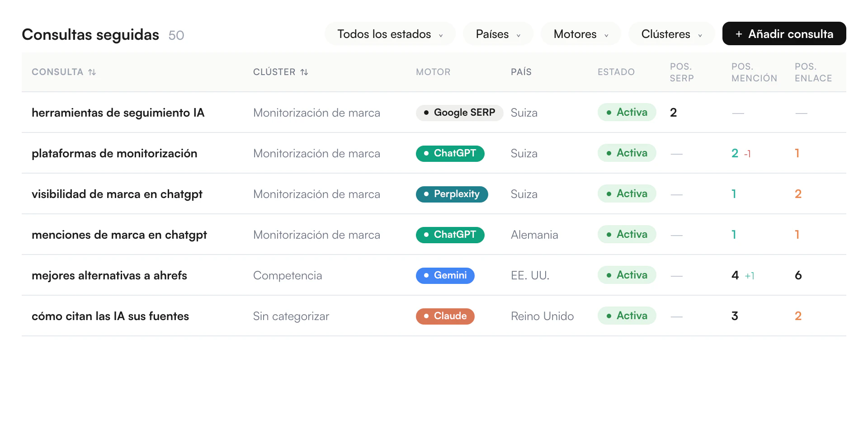Click the Alemania country cell
868x434 pixels.
click(534, 235)
